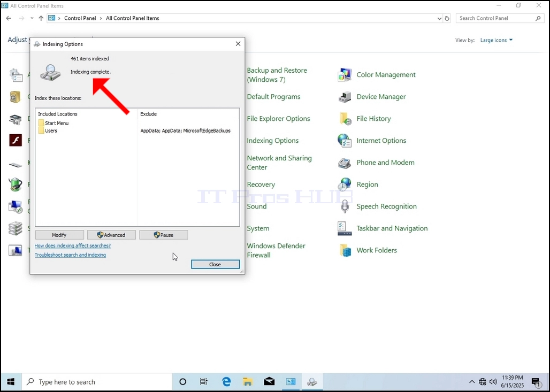This screenshot has height=392, width=550.
Task: Close Indexing Options dialog with X
Action: click(x=238, y=44)
